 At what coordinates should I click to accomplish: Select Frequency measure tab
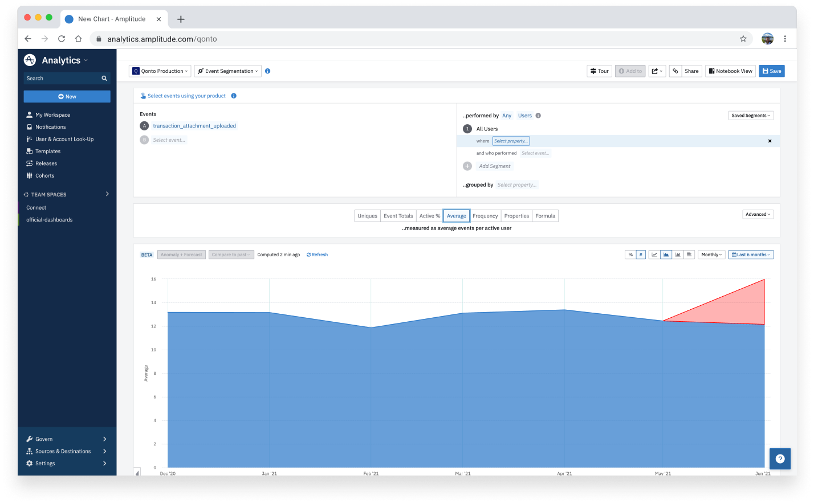click(x=485, y=216)
